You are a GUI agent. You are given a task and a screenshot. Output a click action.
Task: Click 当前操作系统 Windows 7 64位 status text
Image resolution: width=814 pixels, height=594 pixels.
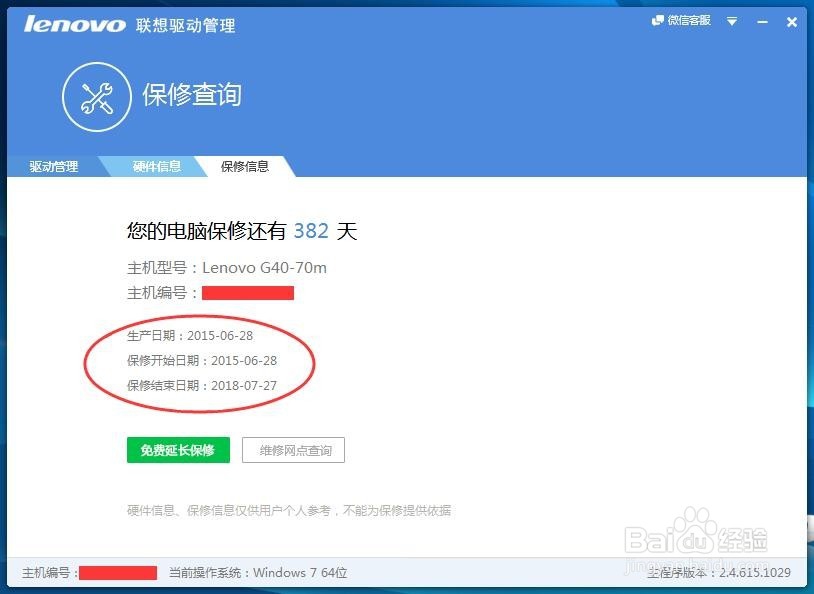[258, 573]
